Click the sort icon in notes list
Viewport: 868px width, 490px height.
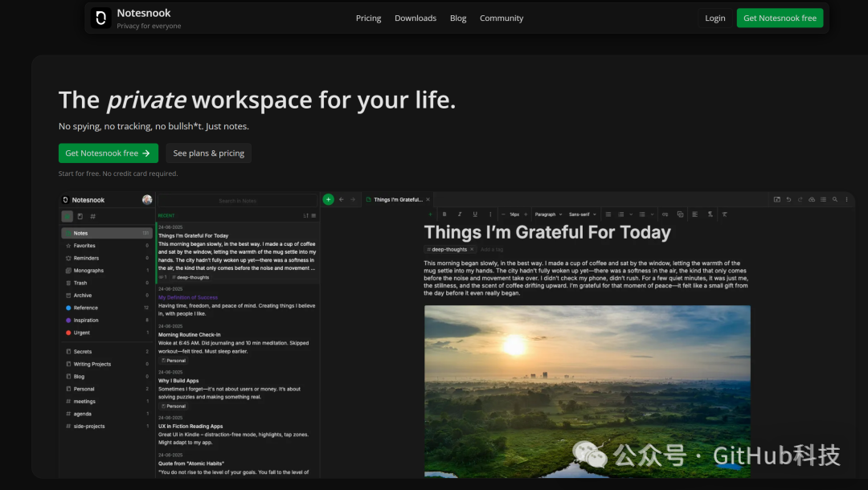click(305, 215)
